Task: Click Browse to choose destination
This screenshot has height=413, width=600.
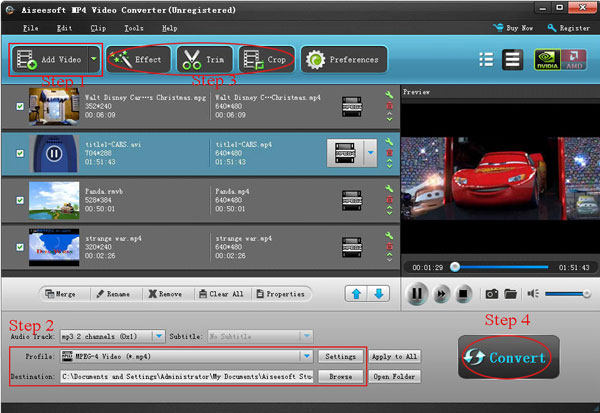Action: [340, 376]
